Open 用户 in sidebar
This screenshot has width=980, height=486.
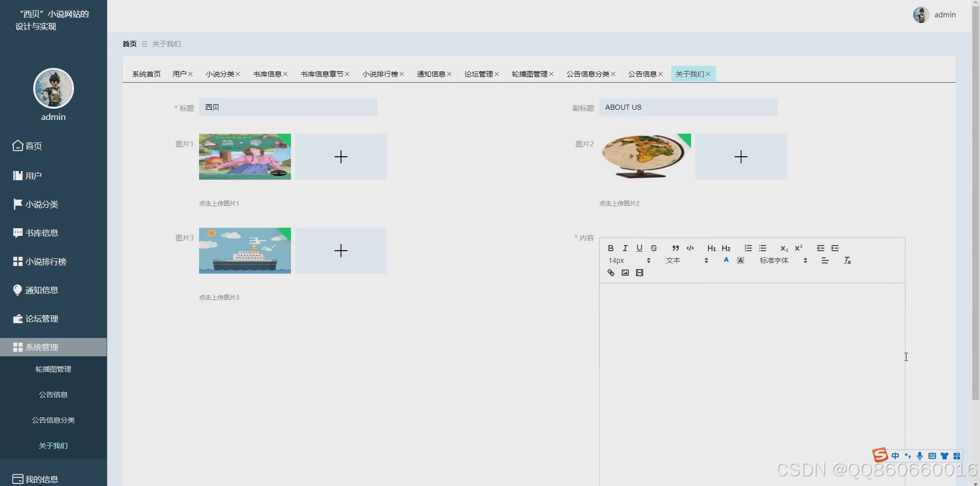pos(54,176)
